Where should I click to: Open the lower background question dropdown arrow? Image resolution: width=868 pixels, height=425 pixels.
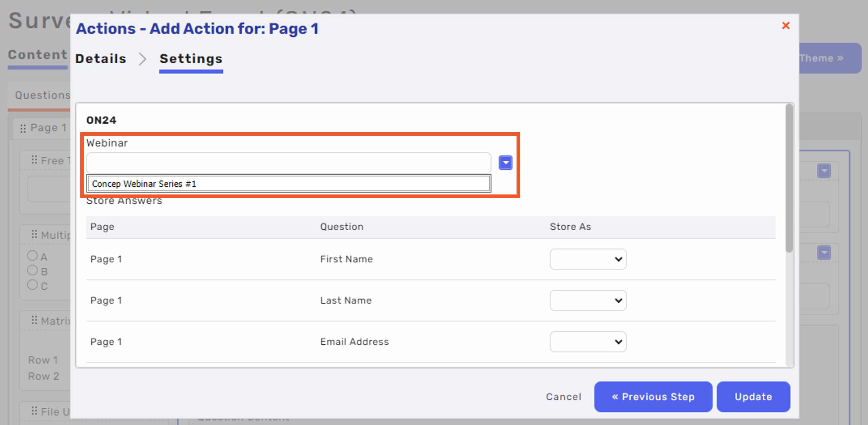coord(824,253)
